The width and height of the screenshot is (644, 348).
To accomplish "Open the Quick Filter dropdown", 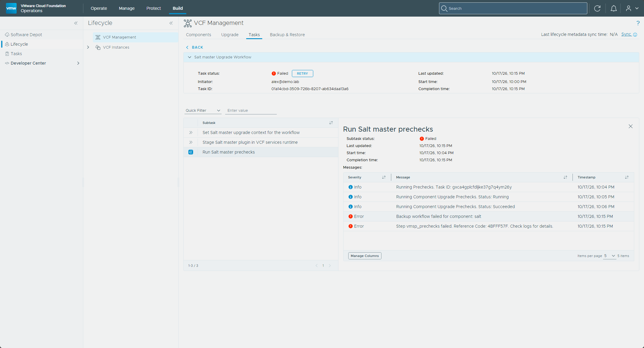I will point(203,111).
